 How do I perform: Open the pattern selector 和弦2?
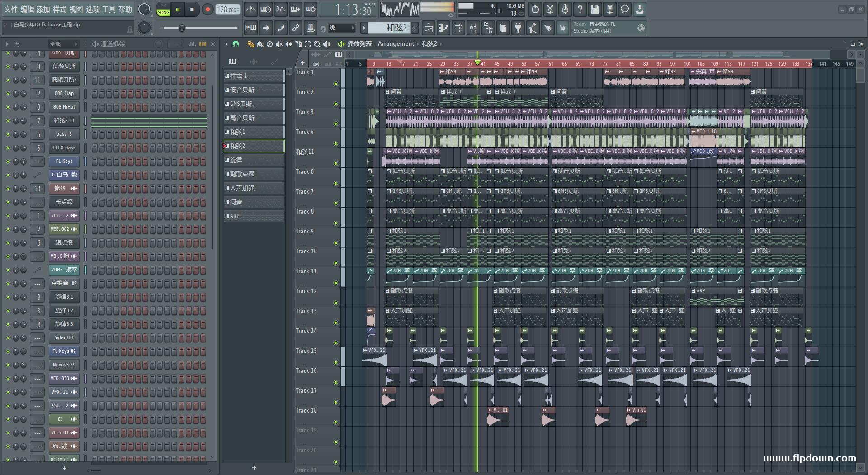click(x=389, y=28)
